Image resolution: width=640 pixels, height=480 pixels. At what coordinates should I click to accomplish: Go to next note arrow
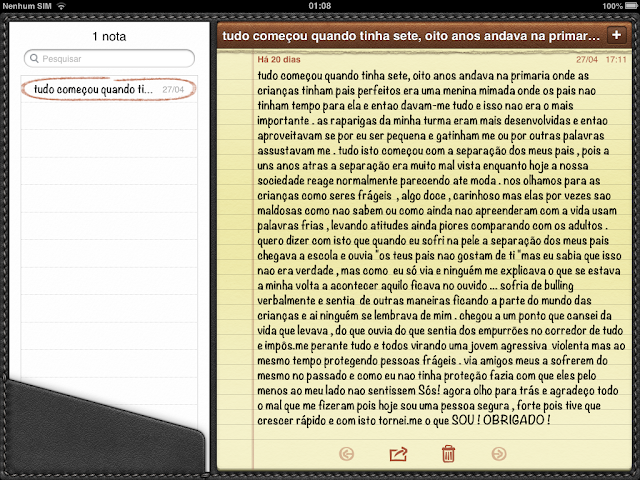click(x=499, y=454)
